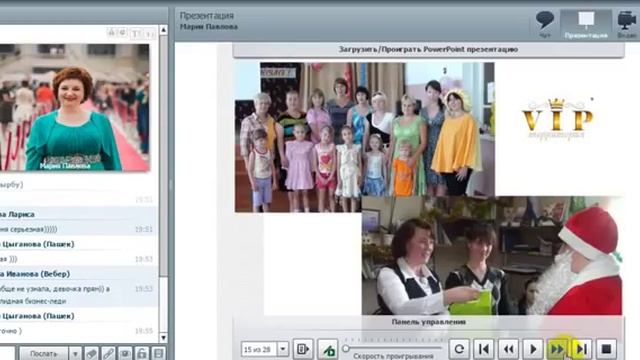Send message with Послать button
This screenshot has width=640, height=360.
pyautogui.click(x=43, y=353)
